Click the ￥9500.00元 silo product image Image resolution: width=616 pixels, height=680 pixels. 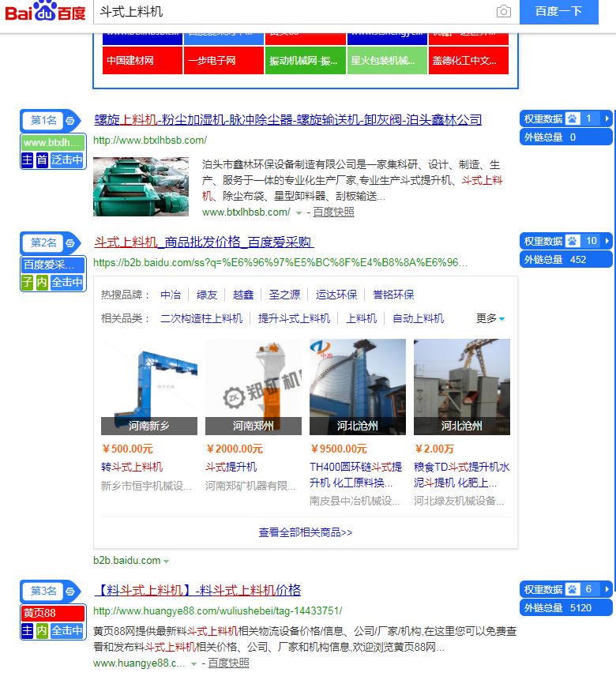point(358,387)
